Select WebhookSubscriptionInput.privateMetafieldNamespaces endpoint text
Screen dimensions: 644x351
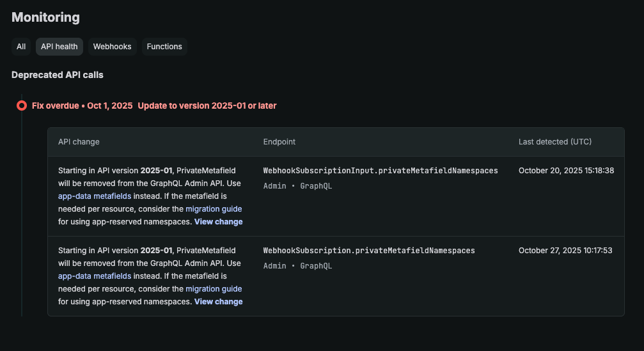(381, 171)
